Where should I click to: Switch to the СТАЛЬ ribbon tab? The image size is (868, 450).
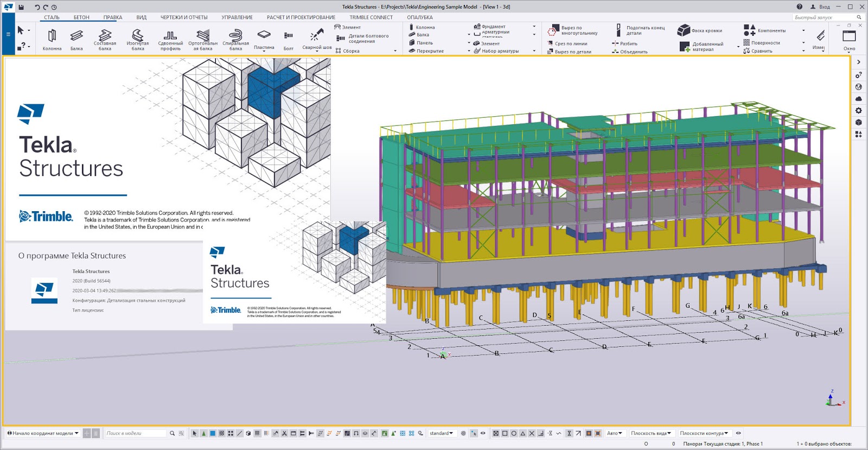(52, 17)
